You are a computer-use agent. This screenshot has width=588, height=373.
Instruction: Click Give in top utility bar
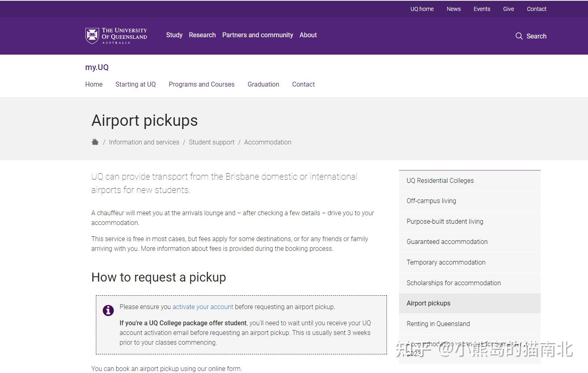tap(508, 9)
